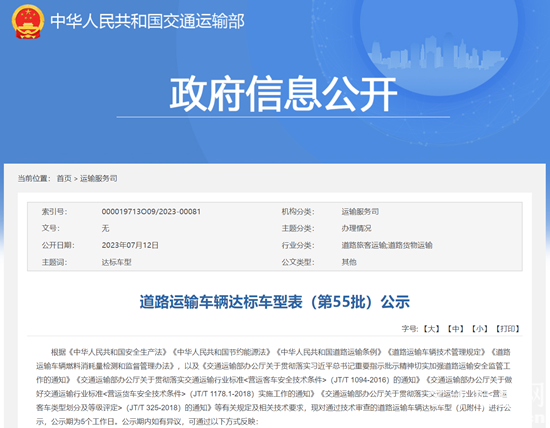550x428 pixels.
Task: Click the 打印 print button
Action: coord(507,329)
